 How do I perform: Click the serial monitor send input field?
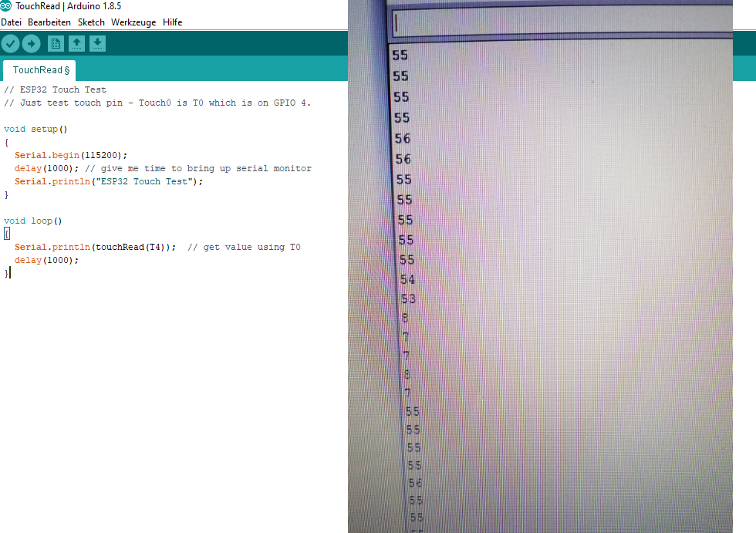(x=562, y=22)
